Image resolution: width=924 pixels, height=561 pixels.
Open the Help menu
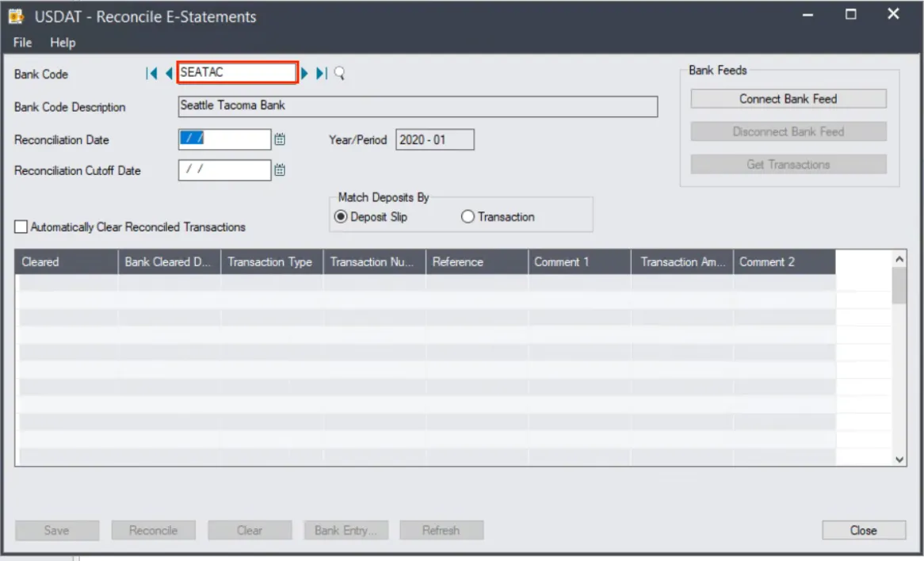click(63, 43)
